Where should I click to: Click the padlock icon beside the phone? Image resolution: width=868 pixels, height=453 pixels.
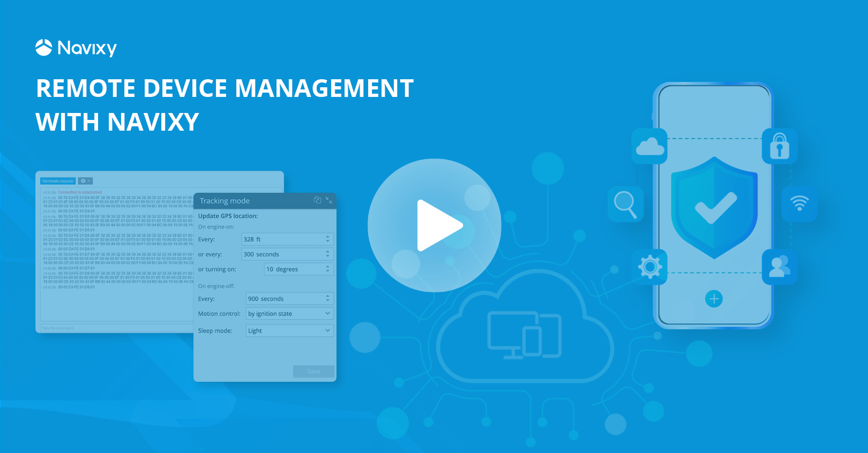(x=780, y=146)
